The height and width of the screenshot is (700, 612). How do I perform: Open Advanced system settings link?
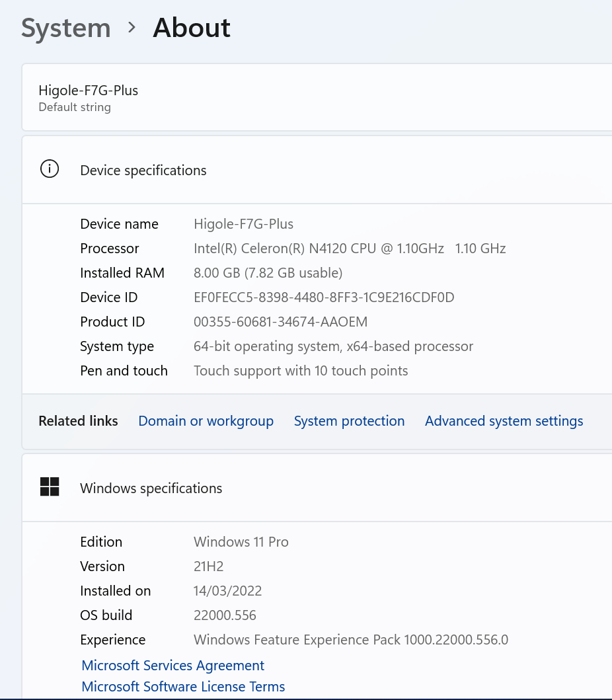click(504, 421)
